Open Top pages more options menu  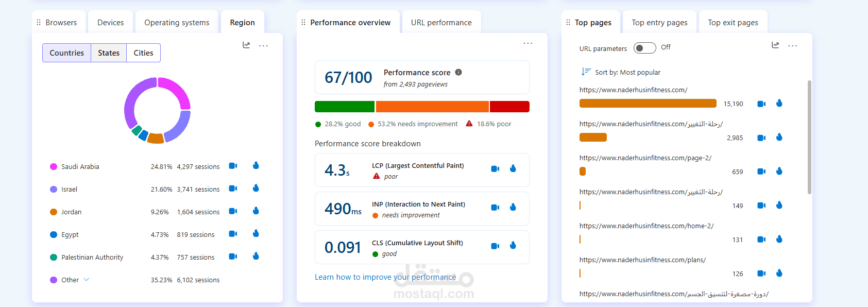(793, 46)
